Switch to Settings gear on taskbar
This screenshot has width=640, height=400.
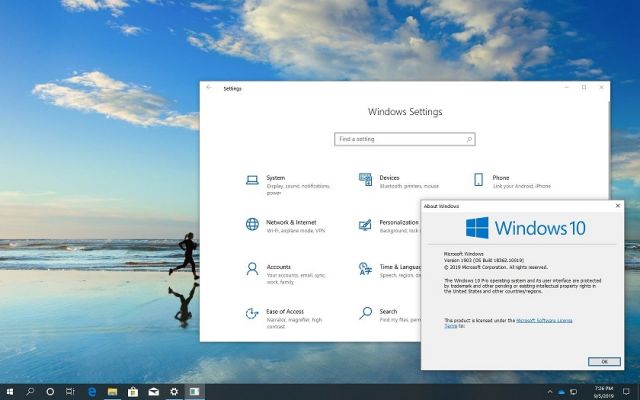pyautogui.click(x=174, y=391)
